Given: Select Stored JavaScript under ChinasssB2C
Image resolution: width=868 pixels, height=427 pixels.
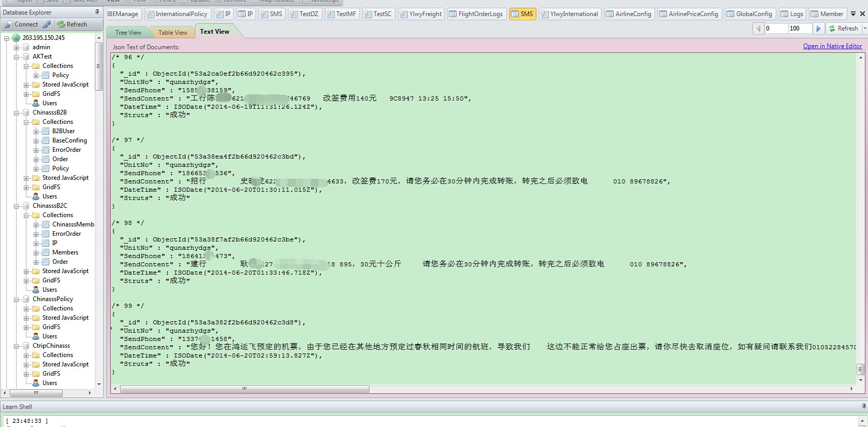Looking at the screenshot, I should pos(65,271).
